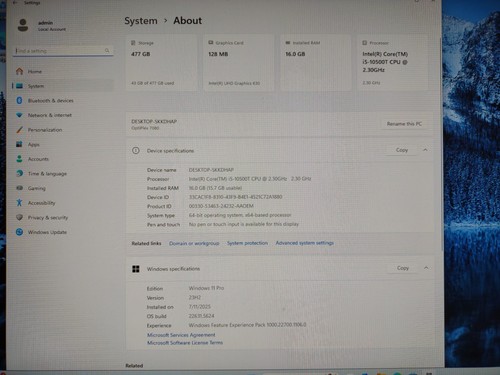The image size is (500, 375).
Task: Click the admin user avatar
Action: click(23, 25)
